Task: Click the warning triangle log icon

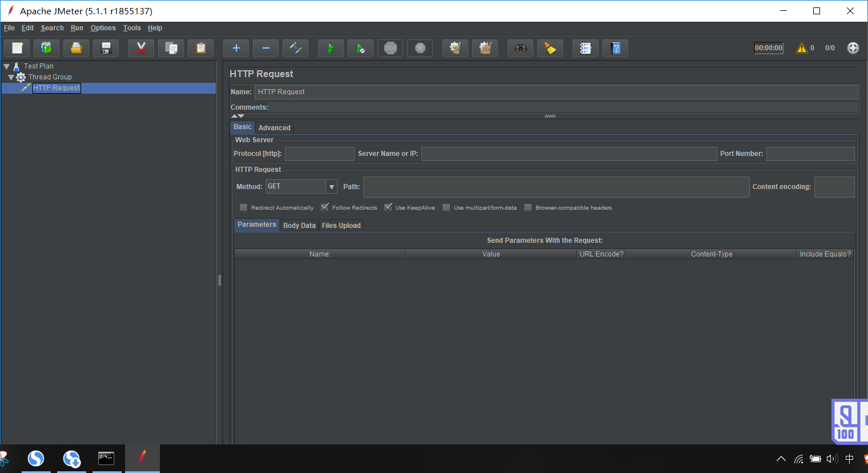Action: 802,48
